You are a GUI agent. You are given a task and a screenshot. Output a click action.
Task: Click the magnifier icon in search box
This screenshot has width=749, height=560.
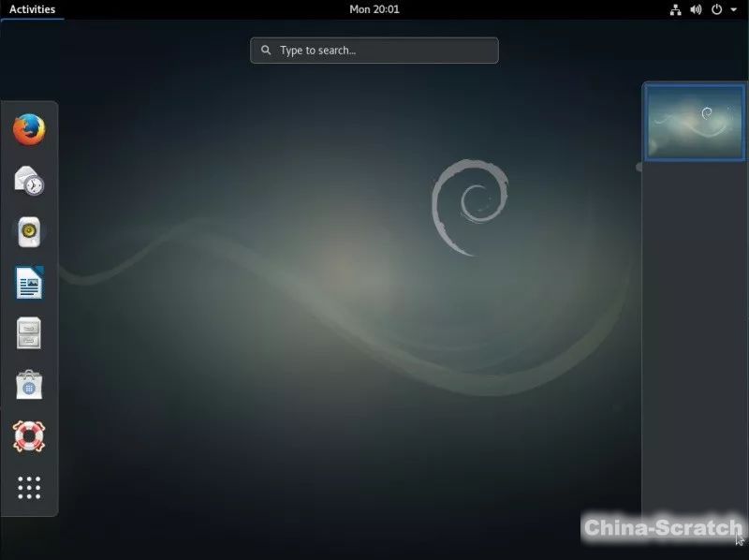267,51
